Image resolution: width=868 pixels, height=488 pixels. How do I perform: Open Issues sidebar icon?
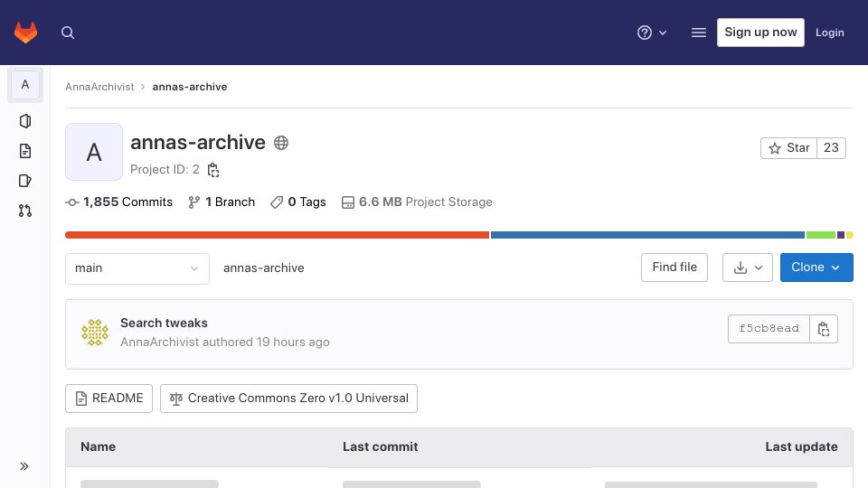tap(25, 181)
